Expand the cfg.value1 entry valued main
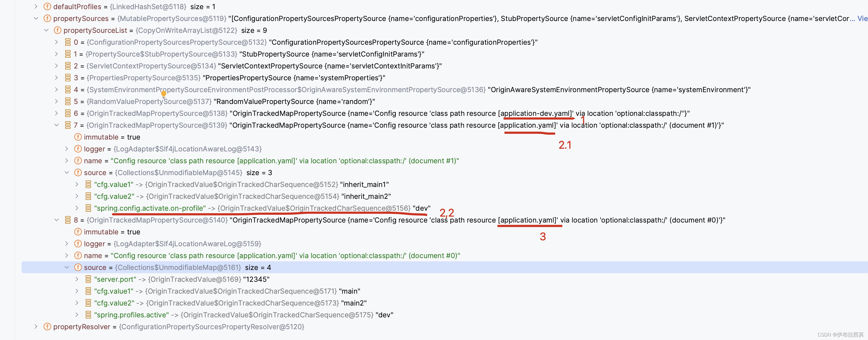 click(x=77, y=291)
